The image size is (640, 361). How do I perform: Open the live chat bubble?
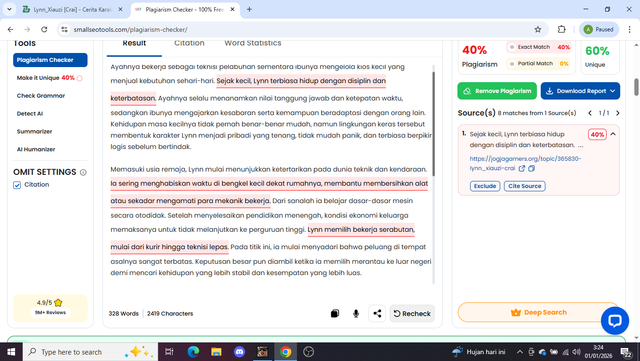[x=615, y=321]
